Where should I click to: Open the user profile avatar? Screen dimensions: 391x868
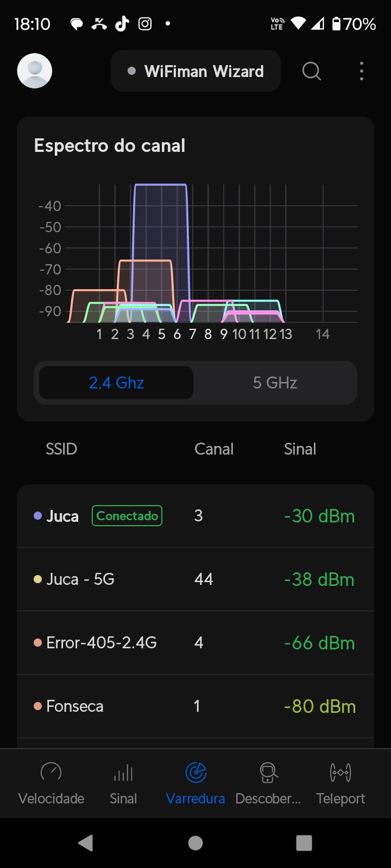pyautogui.click(x=35, y=71)
